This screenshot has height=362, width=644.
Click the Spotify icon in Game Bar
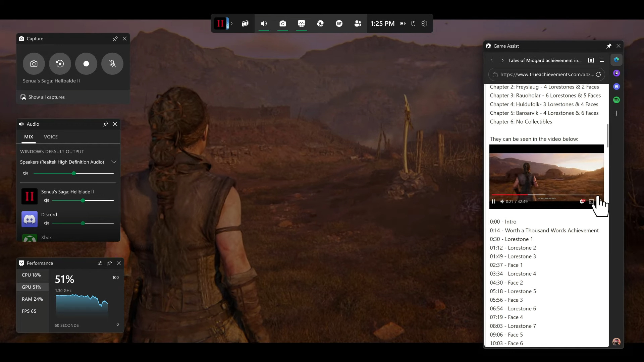pyautogui.click(x=339, y=23)
